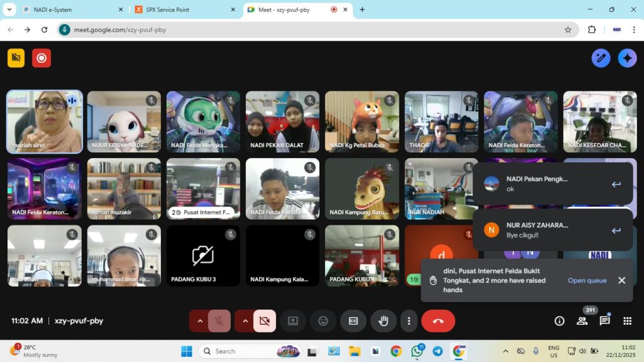Open the activities grid icon

627,321
